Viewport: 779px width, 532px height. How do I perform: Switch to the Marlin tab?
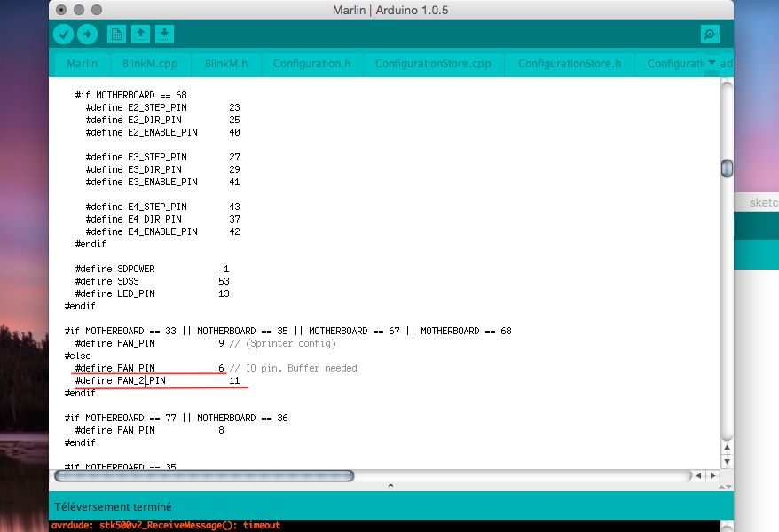click(x=83, y=64)
